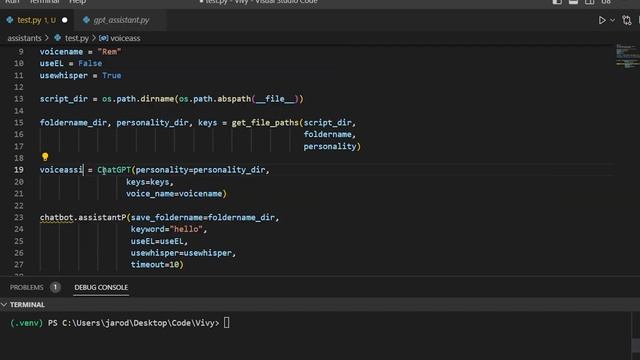This screenshot has height=360, width=640.
Task: Click line number 23 in the gutter
Action: tap(19, 217)
